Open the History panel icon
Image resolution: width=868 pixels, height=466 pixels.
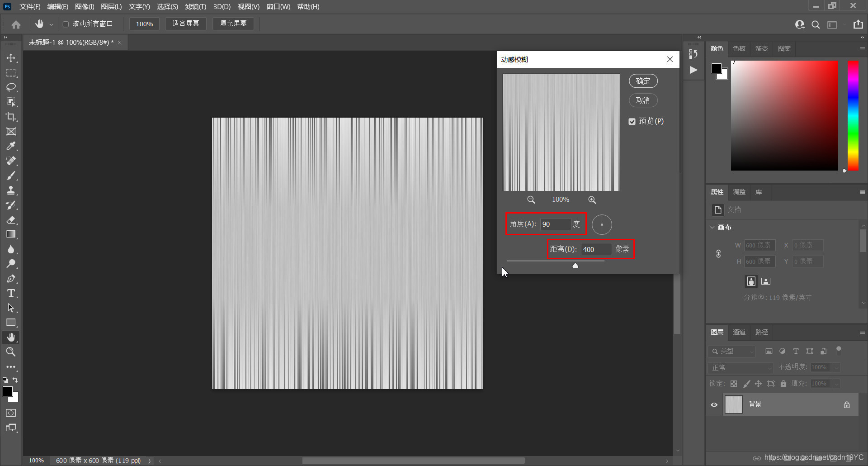[x=693, y=54]
